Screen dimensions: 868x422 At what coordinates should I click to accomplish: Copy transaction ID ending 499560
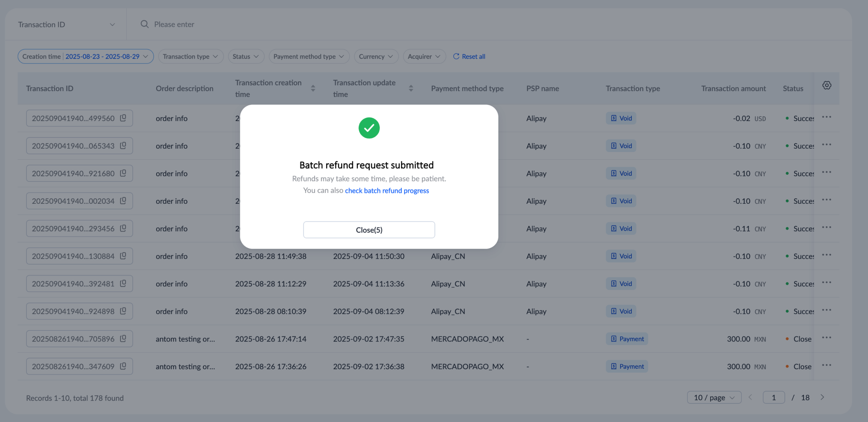point(123,118)
